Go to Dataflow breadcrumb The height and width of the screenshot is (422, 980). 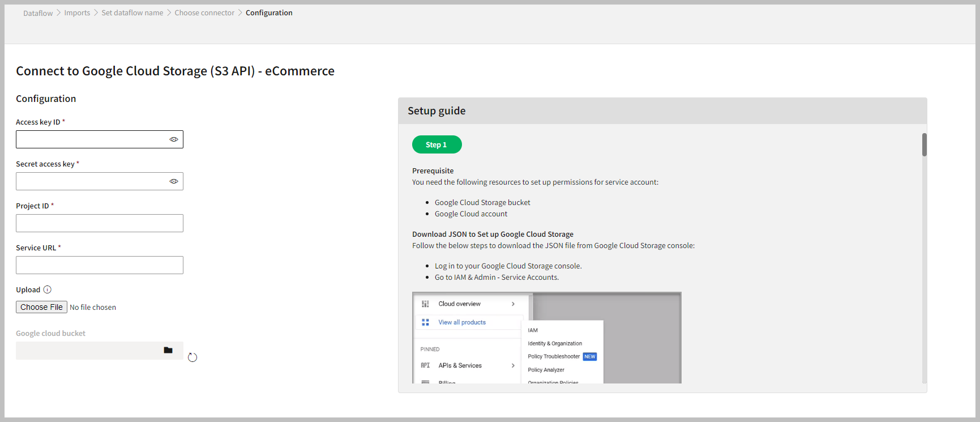pyautogui.click(x=38, y=13)
